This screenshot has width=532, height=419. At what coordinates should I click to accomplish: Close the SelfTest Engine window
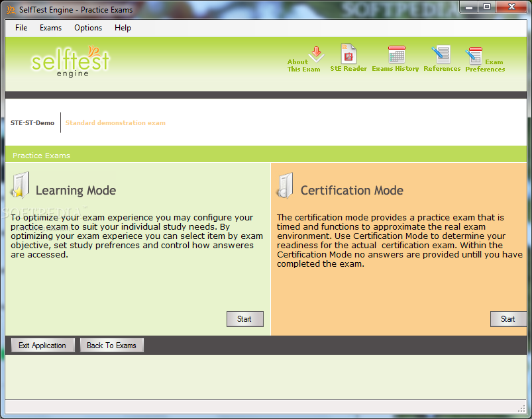(512, 7)
